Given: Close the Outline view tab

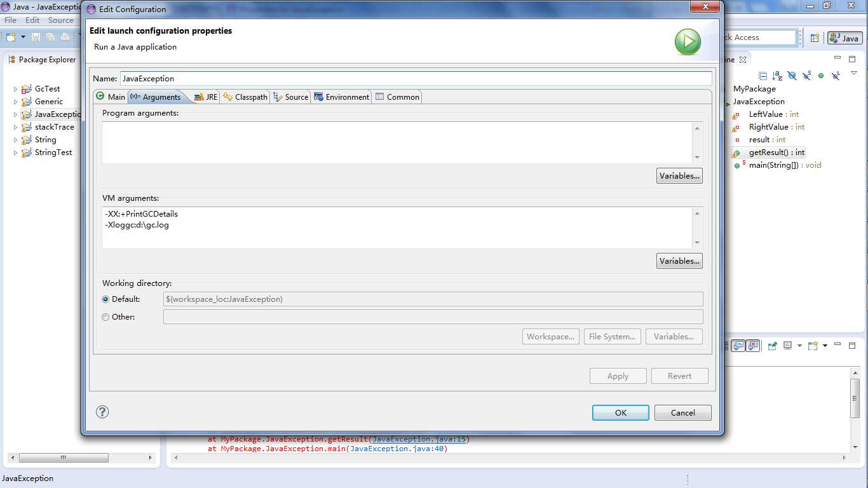Looking at the screenshot, I should pos(743,59).
